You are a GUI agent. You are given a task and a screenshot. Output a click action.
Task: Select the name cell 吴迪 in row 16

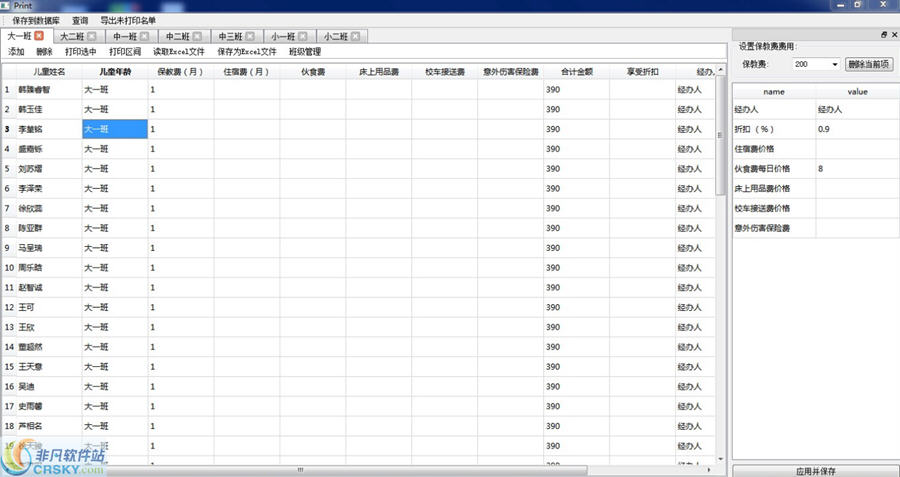[49, 386]
